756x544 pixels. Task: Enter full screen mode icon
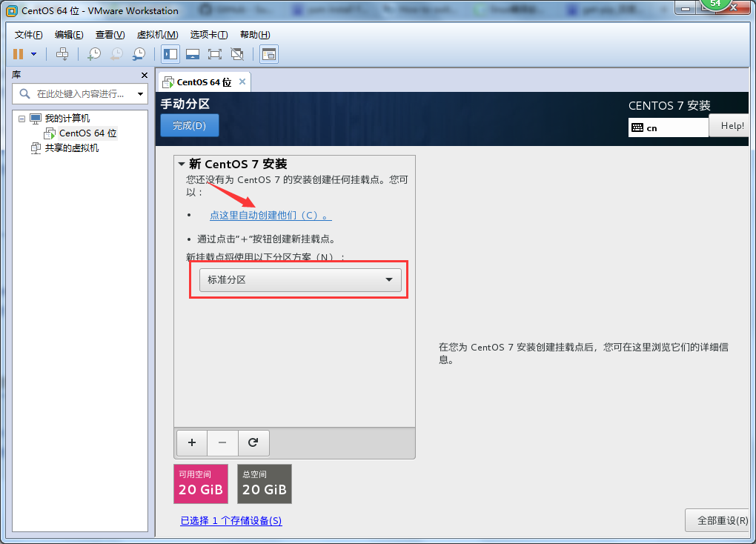[215, 54]
